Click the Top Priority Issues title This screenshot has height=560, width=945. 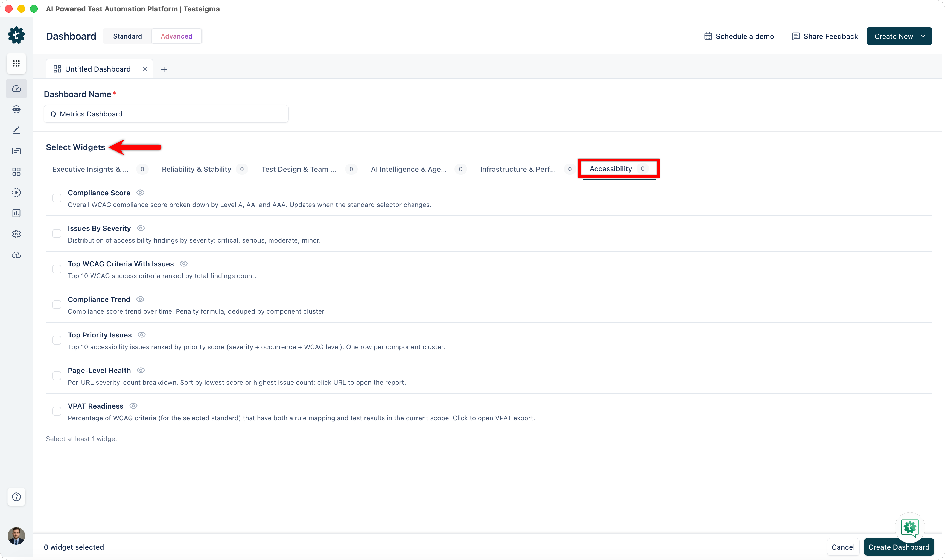click(x=100, y=335)
